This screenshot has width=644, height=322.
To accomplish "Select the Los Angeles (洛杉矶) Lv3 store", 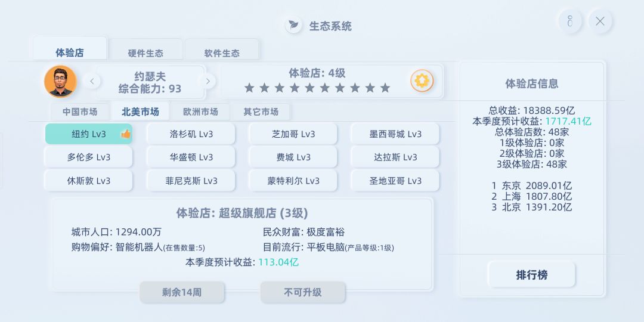I will coord(191,134).
